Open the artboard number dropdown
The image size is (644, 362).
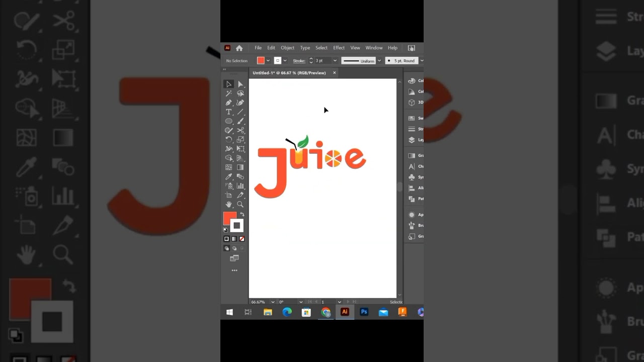(340, 302)
